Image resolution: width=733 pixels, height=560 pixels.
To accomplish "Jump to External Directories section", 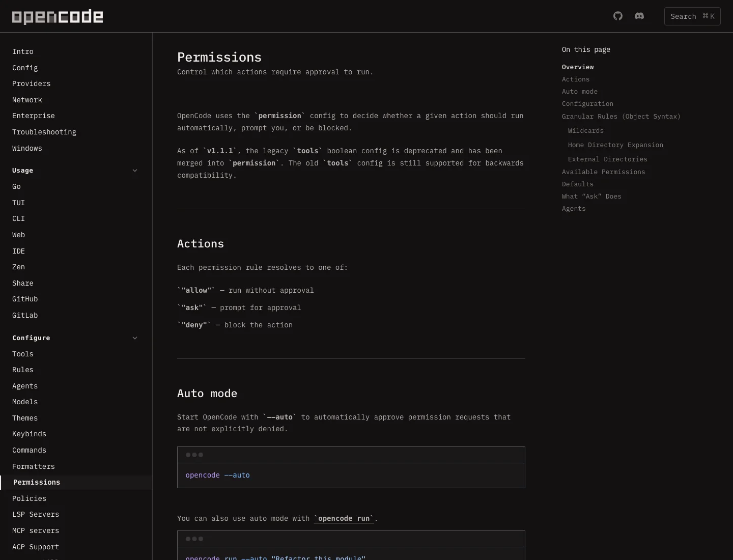I will (x=608, y=159).
